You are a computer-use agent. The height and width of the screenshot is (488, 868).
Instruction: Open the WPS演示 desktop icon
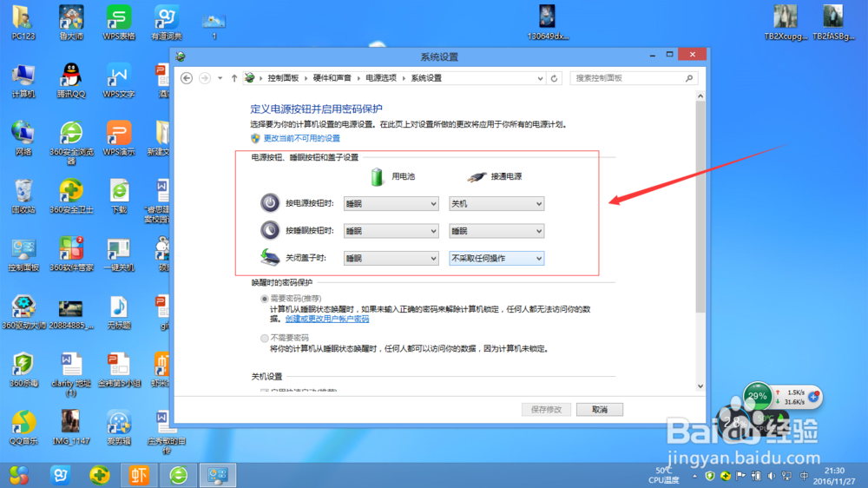click(x=118, y=138)
